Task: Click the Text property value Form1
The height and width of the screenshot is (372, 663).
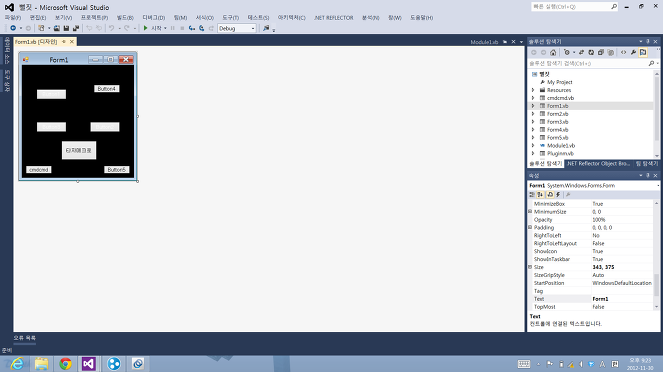Action: (x=600, y=299)
